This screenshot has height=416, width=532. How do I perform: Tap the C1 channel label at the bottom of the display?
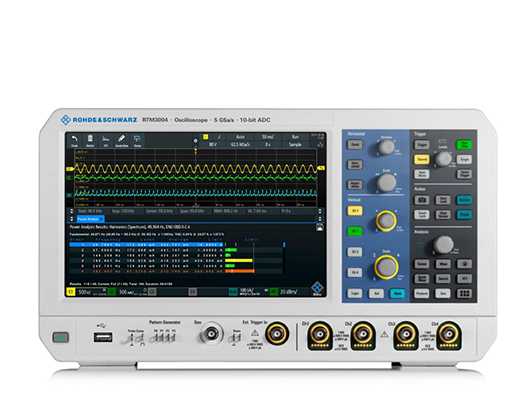pos(71,292)
